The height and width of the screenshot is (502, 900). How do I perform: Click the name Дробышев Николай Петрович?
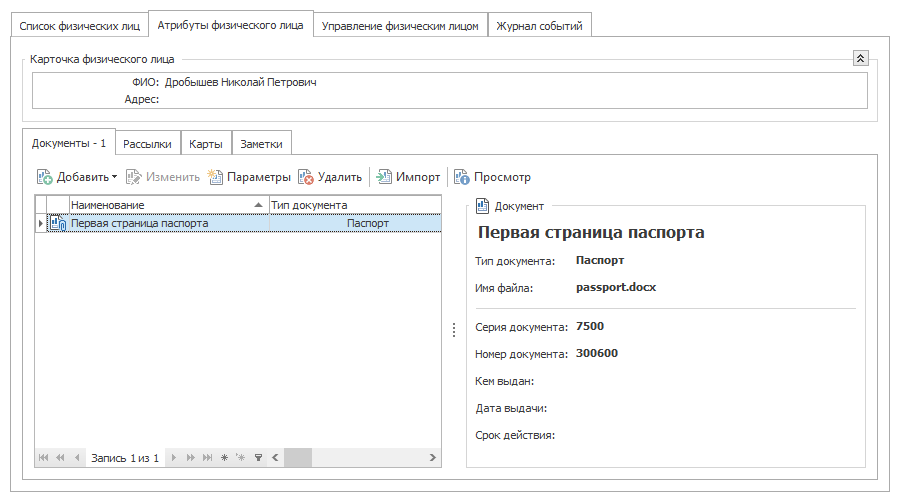coord(240,82)
